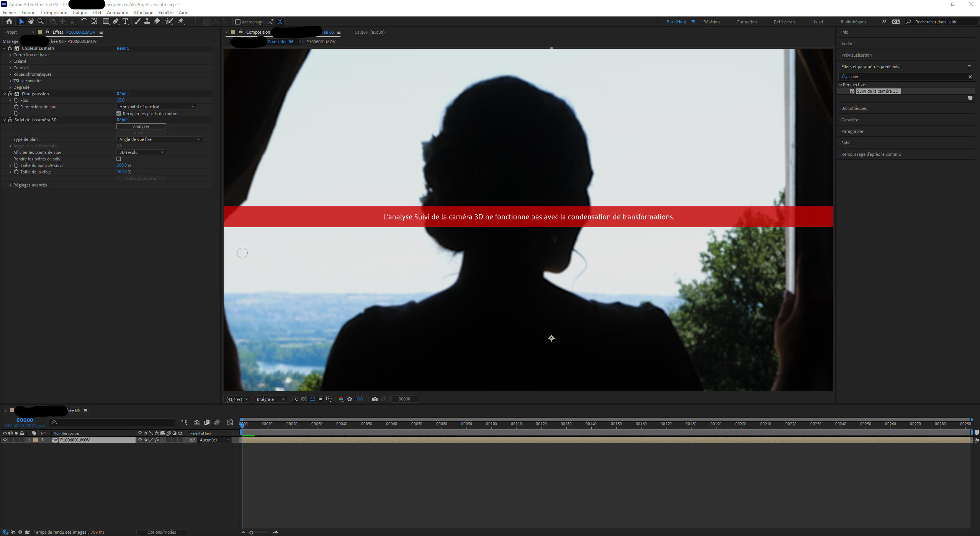Screen dimensions: 980x536
Task: Open the Type de plan dropdown
Action: [x=159, y=139]
